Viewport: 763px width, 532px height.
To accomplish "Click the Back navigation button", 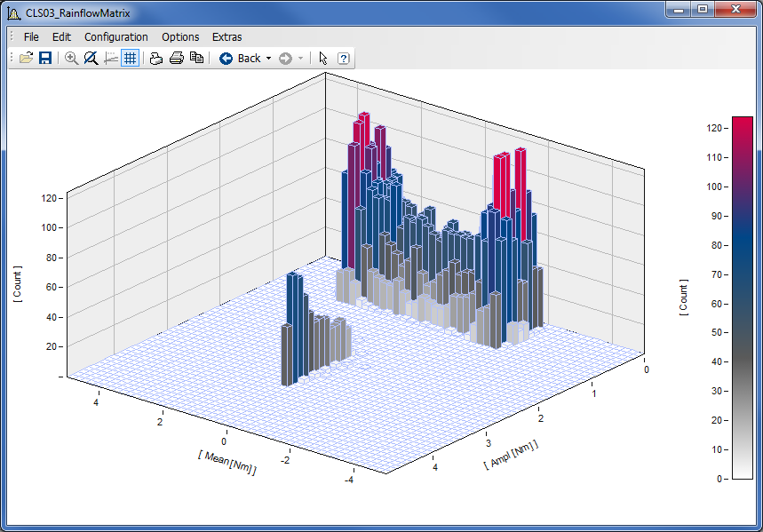I will [x=240, y=59].
